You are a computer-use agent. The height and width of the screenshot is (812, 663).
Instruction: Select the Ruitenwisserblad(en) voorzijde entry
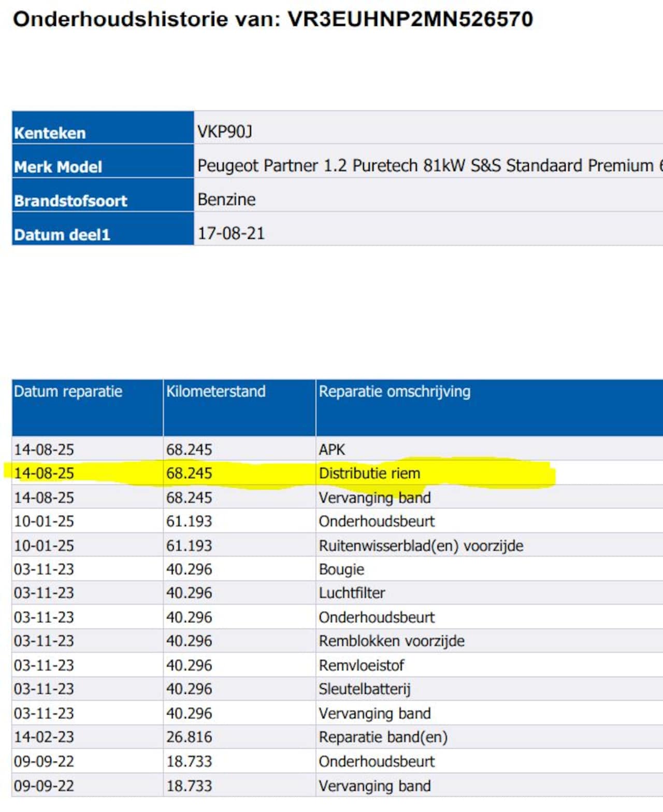(421, 546)
